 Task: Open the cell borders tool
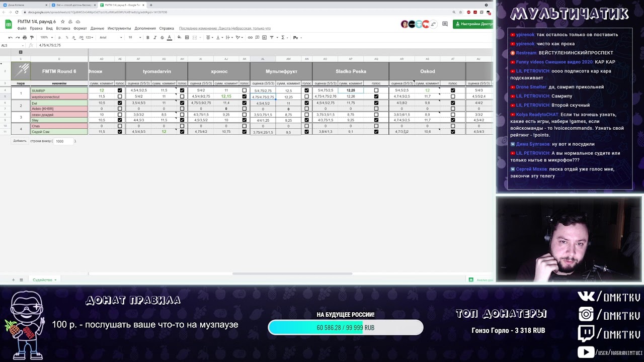tap(187, 37)
